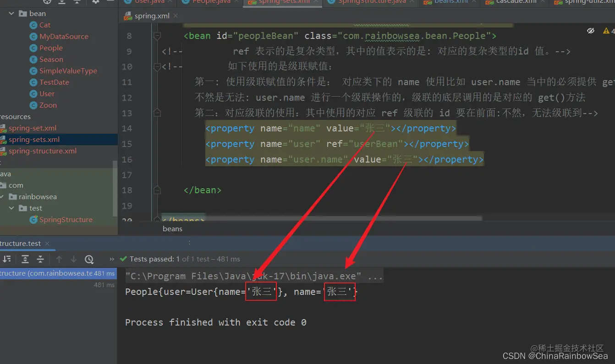Click the beans breadcrumb below editor
The height and width of the screenshot is (364, 615).
click(x=172, y=228)
